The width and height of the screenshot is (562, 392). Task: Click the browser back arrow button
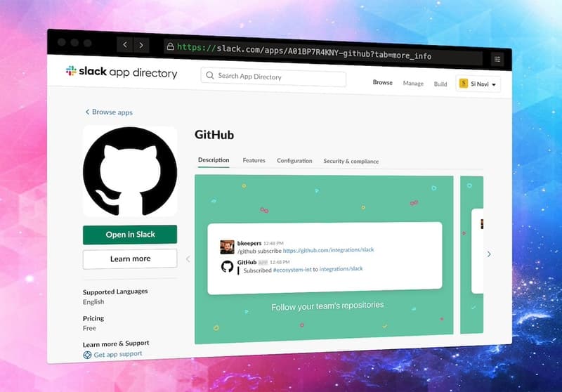(125, 45)
